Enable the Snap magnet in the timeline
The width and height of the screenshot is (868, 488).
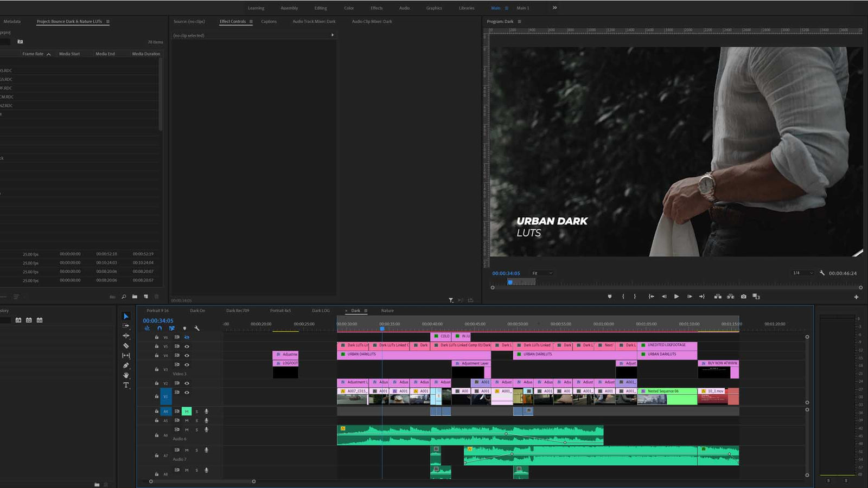click(159, 329)
